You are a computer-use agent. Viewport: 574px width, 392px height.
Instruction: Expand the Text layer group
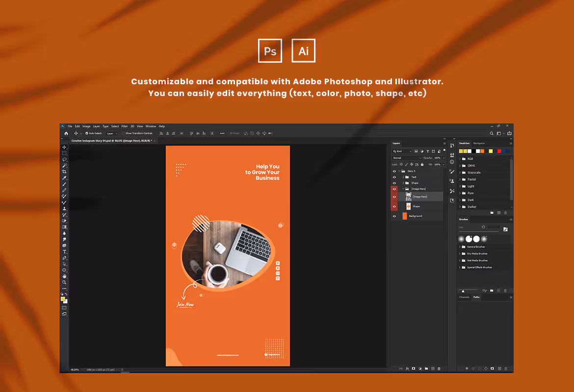click(x=403, y=177)
